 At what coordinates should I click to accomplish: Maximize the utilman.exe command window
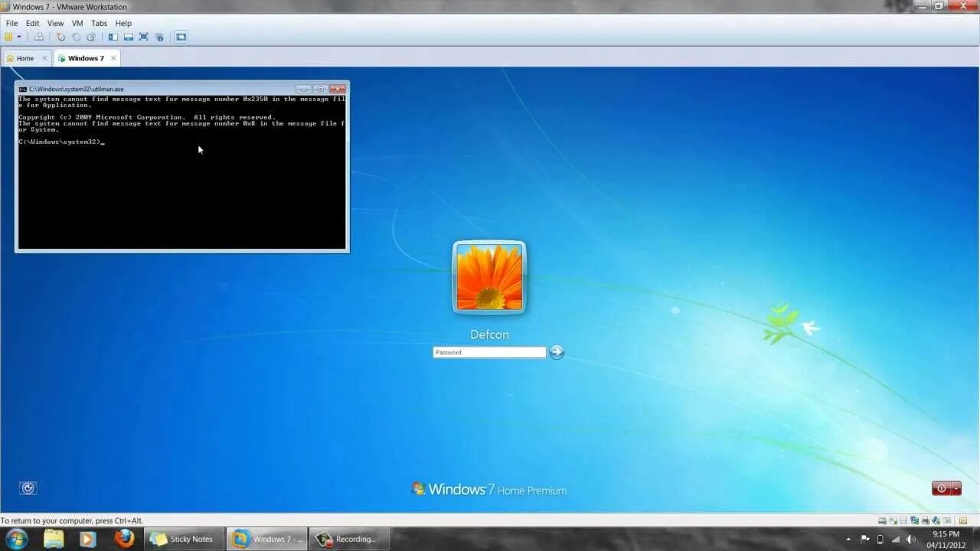pos(320,89)
